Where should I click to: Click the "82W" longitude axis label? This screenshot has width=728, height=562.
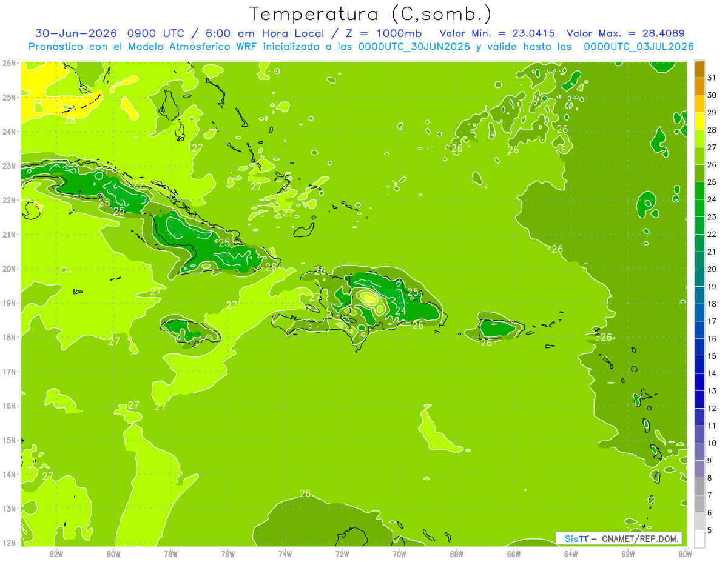[56, 554]
